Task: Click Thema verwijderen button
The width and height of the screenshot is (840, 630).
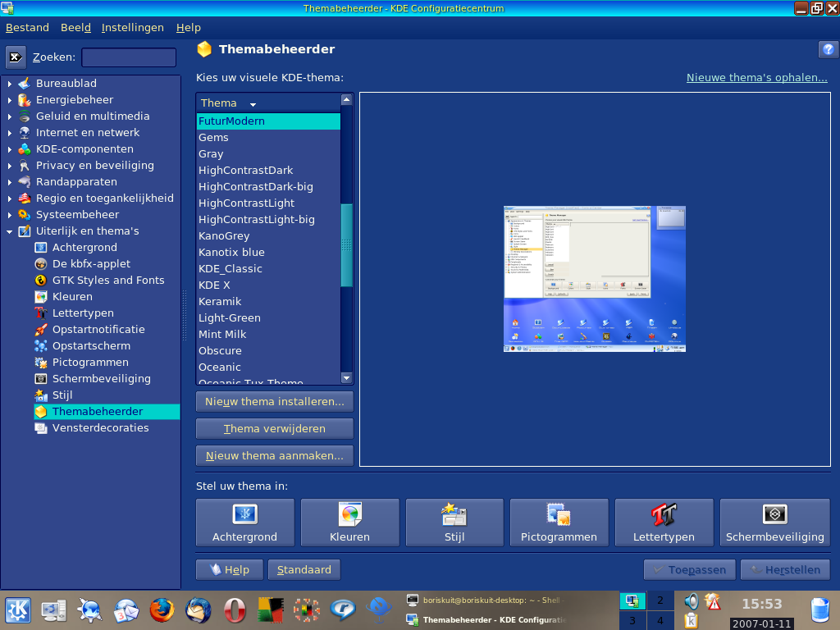Action: pos(274,428)
